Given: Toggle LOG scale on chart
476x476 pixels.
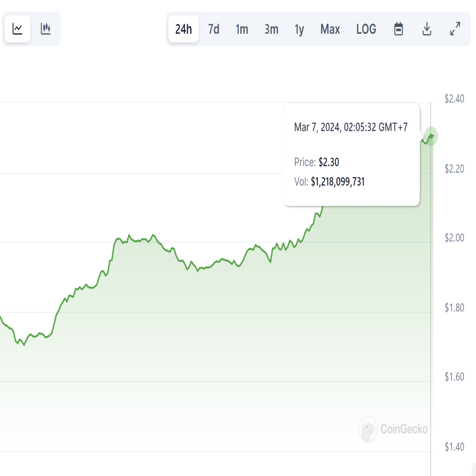Looking at the screenshot, I should (x=366, y=29).
